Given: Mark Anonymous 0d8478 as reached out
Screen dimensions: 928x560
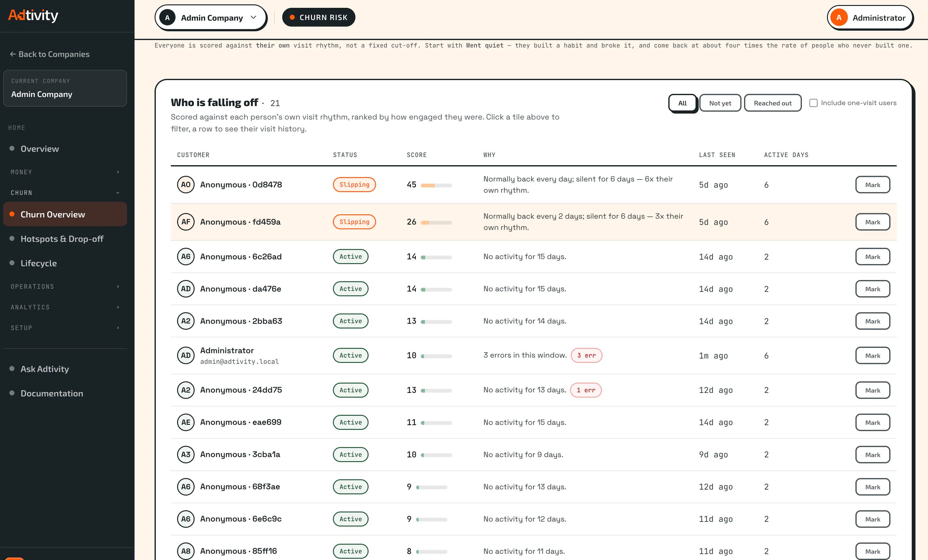Looking at the screenshot, I should click(873, 185).
